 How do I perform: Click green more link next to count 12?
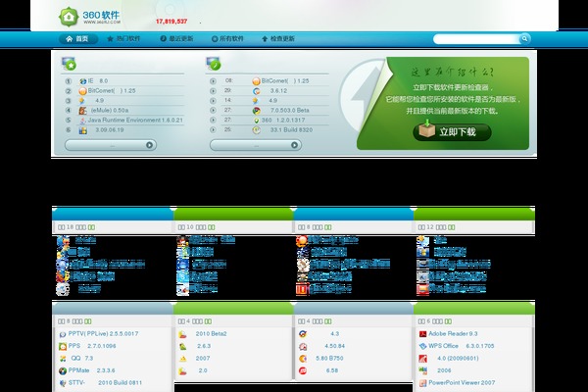coord(451,227)
